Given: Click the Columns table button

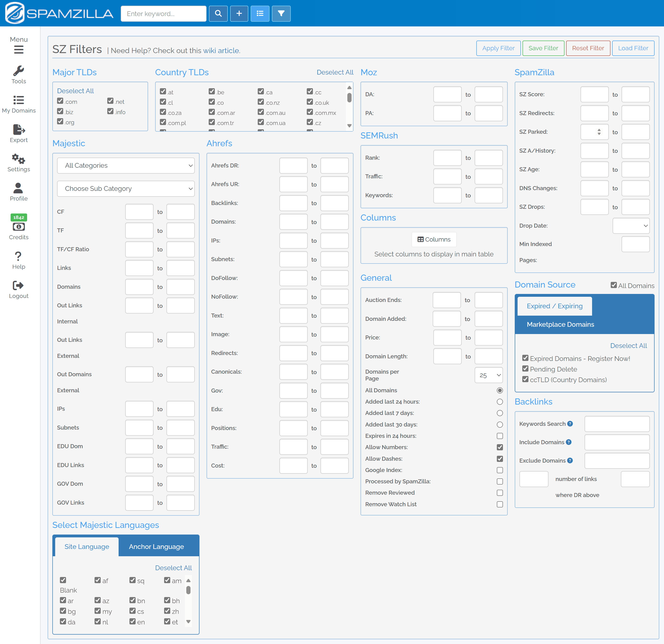Looking at the screenshot, I should point(434,239).
